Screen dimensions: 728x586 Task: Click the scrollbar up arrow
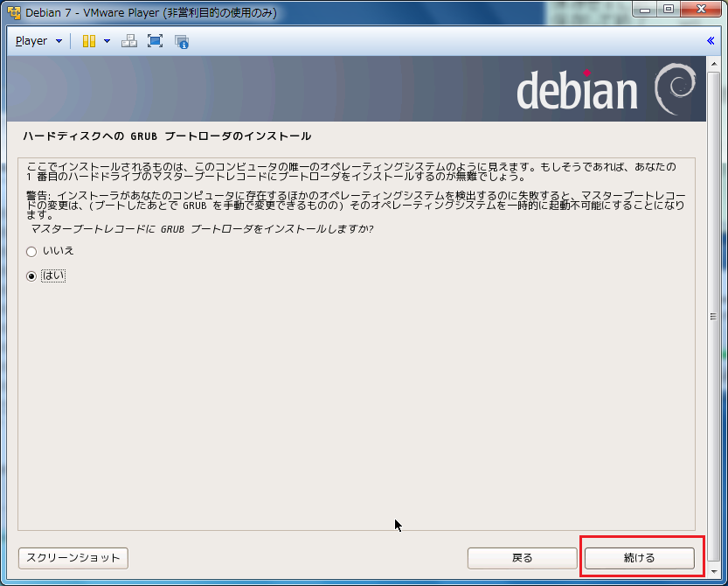pyautogui.click(x=713, y=64)
